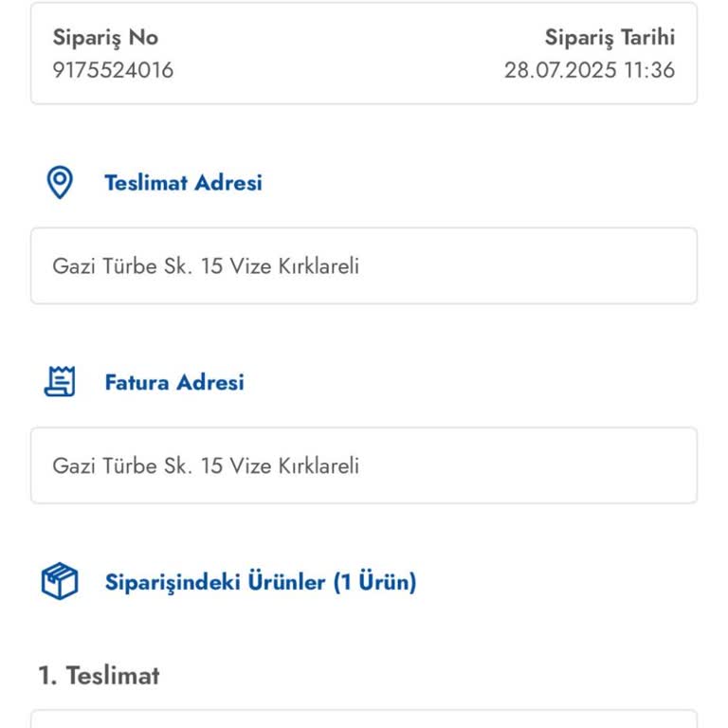Open the partial card below 1. Teslimat
Viewport: 728px width, 728px height.
(x=364, y=719)
